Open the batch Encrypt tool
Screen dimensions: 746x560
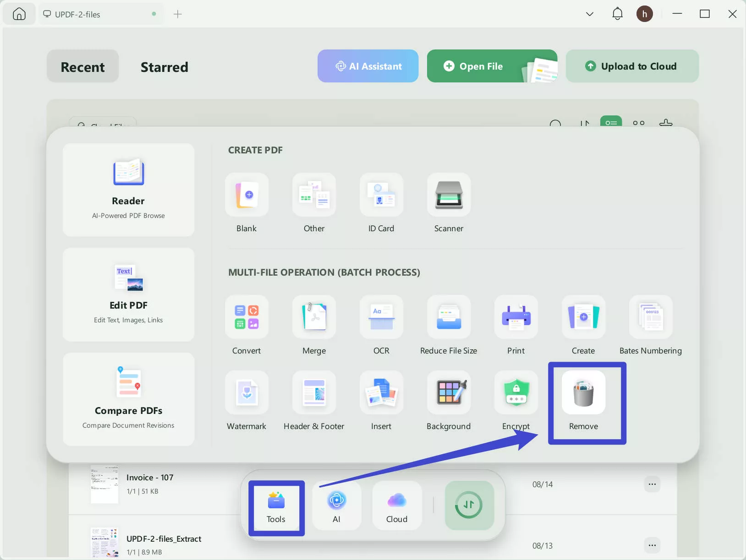tap(516, 392)
